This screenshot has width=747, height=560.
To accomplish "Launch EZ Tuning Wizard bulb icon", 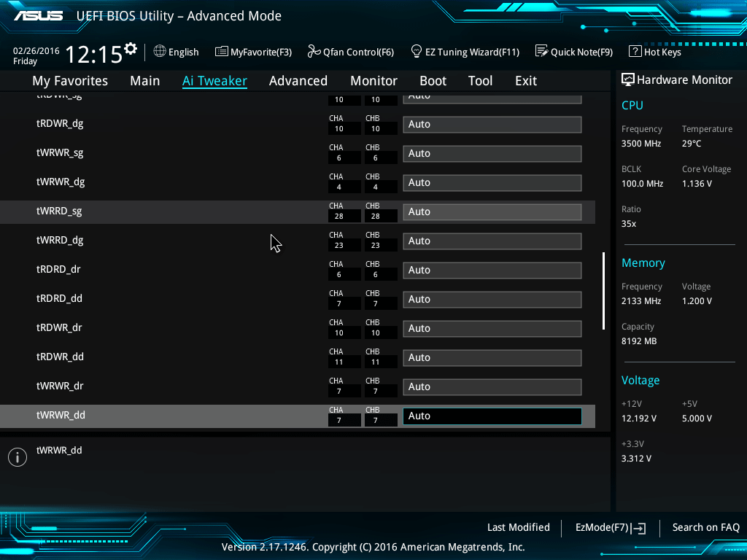I will click(417, 52).
